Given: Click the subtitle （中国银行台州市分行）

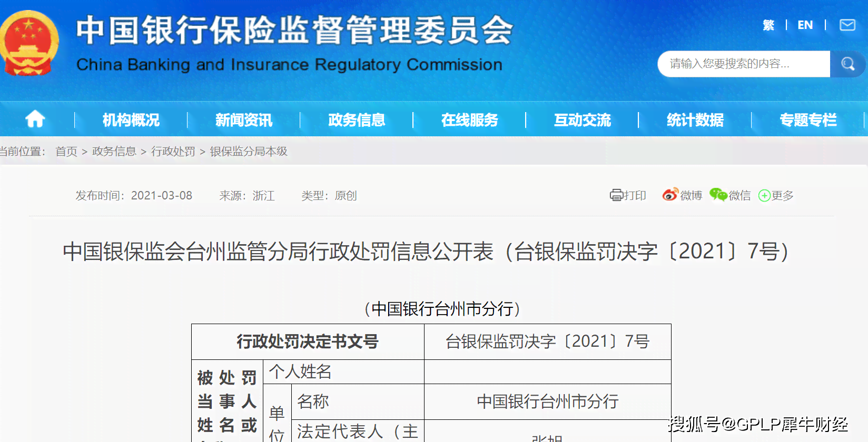Looking at the screenshot, I should pos(442,309).
